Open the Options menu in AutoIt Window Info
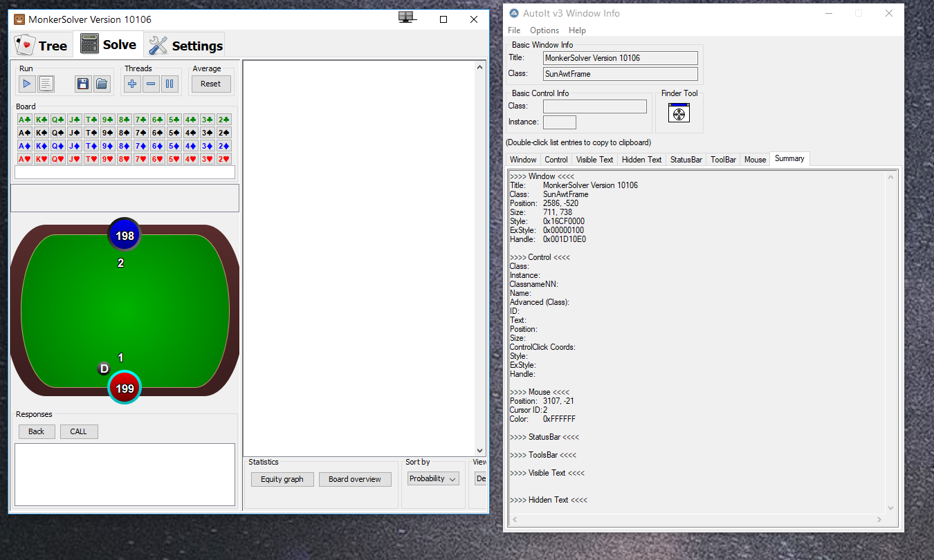Image resolution: width=934 pixels, height=560 pixels. click(544, 30)
